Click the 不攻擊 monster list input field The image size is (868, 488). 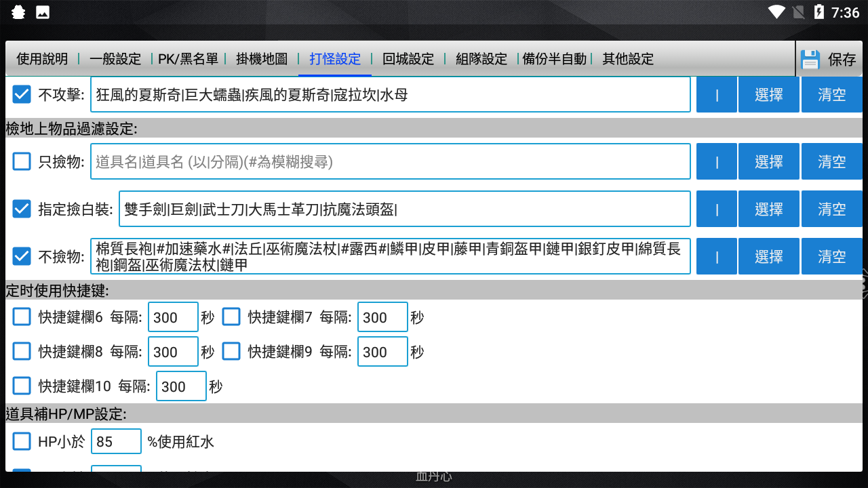point(391,94)
